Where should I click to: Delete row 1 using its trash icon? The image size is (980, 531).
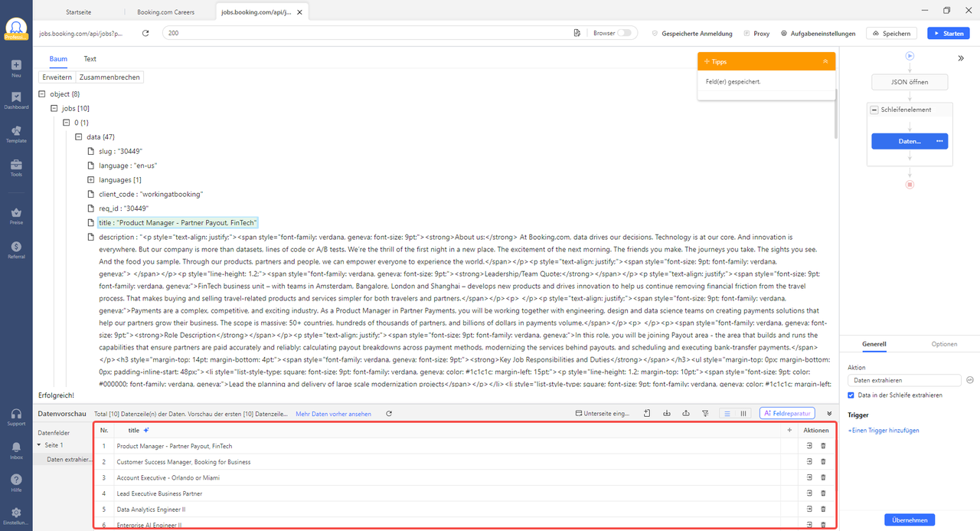coord(823,446)
